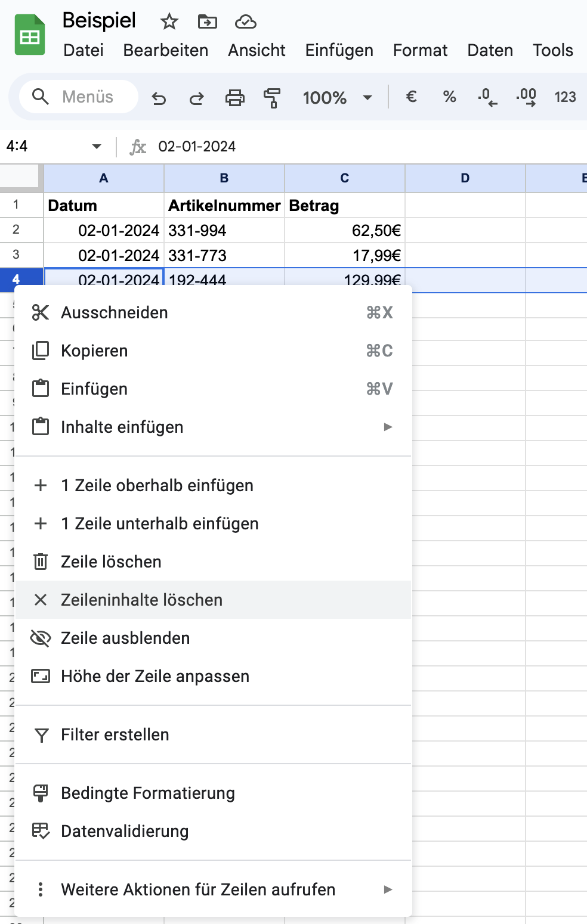Choose Kopieren from context menu
This screenshot has width=587, height=924.
213,351
